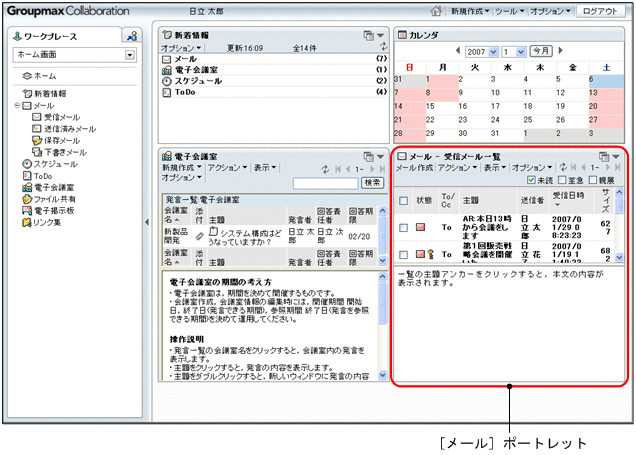The image size is (636, 455).
Task: Open the mail portlet title dropdown arrow
Action: point(616,157)
